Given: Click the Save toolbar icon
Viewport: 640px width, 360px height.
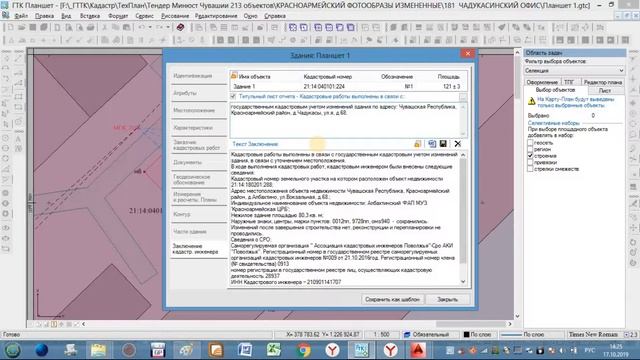Looking at the screenshot, I should click(x=33, y=27).
